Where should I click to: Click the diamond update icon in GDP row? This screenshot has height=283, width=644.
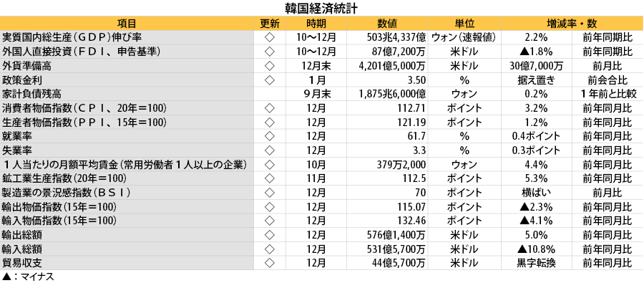270,37
